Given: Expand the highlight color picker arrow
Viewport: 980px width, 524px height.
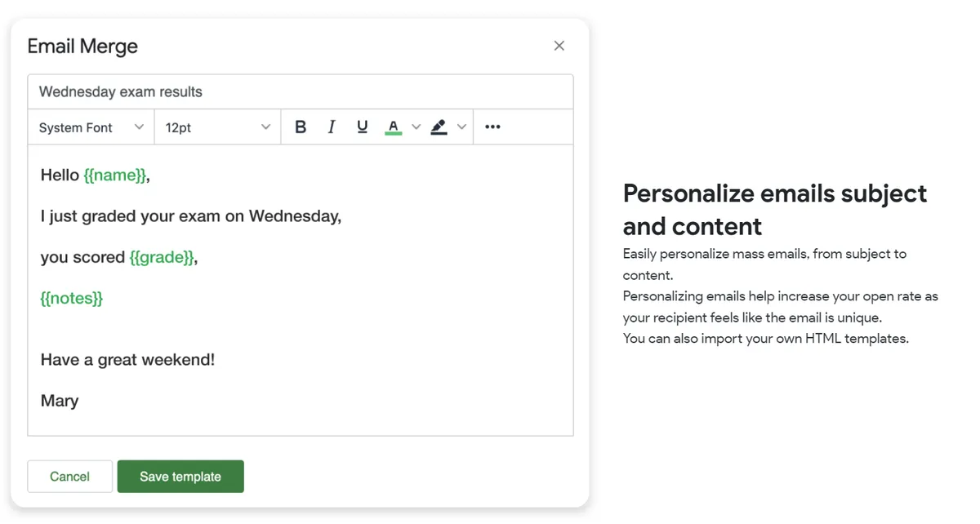Looking at the screenshot, I should pyautogui.click(x=462, y=127).
